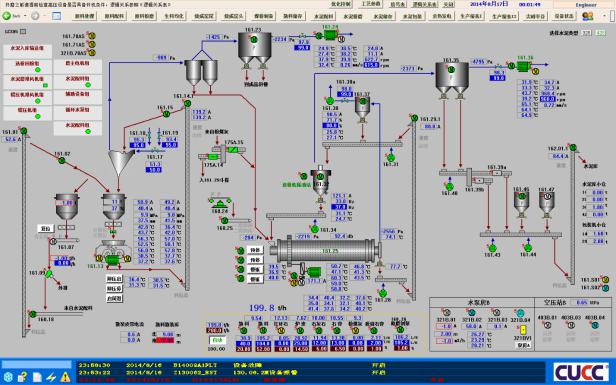
Task: Click the green fan motor 161.36
Action: 523,66
